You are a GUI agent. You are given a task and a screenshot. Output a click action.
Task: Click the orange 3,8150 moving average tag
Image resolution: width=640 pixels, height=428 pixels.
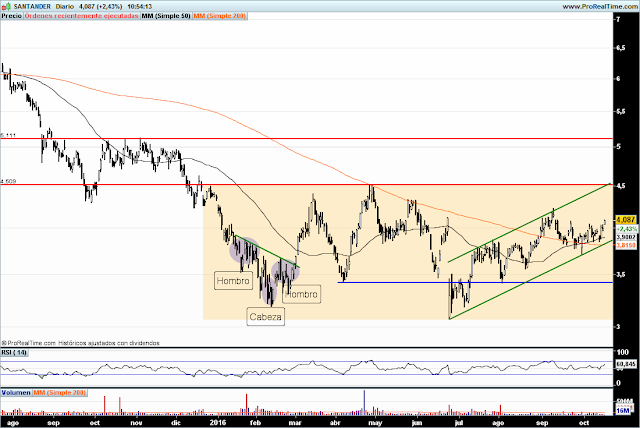pos(626,245)
